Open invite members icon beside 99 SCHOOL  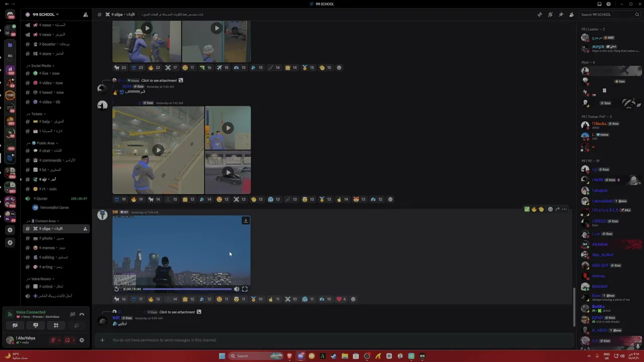pyautogui.click(x=86, y=15)
